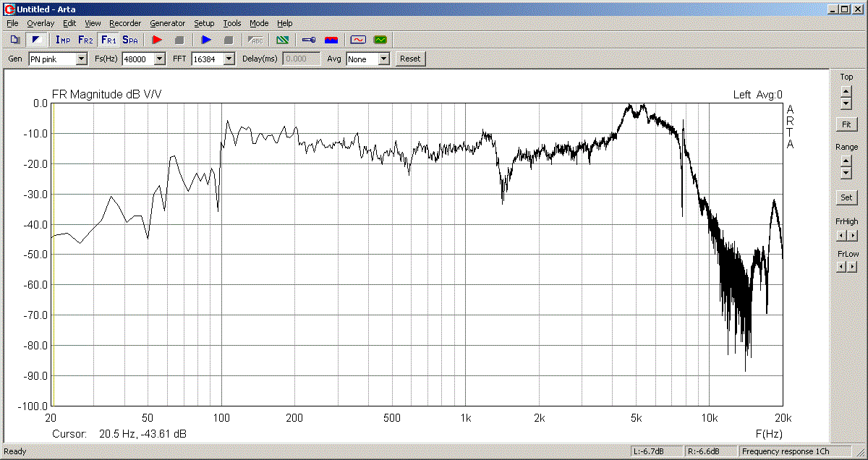Click the stop icon beside red play
Screen dimensions: 868x460
tap(179, 40)
